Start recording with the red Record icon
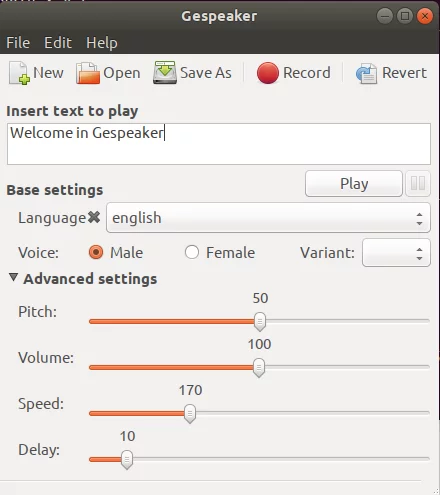Image resolution: width=440 pixels, height=495 pixels. point(268,73)
